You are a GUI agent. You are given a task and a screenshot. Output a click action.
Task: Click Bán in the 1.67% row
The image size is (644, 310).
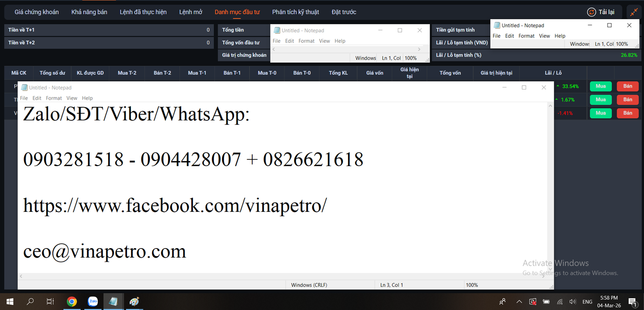click(627, 100)
